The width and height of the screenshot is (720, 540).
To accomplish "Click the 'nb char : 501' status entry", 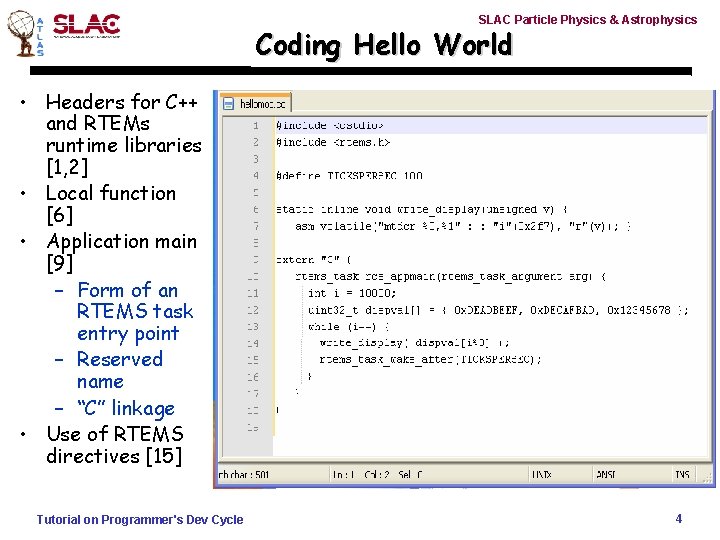I will click(x=243, y=474).
